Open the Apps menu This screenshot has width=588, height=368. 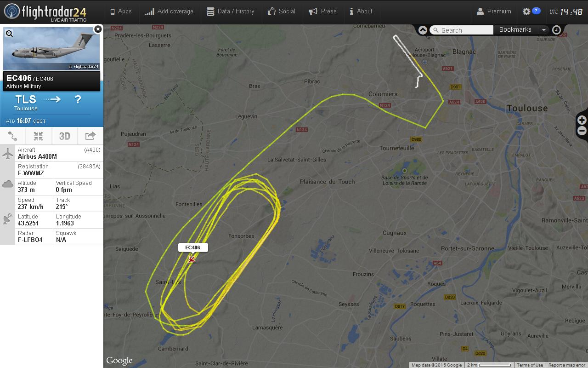coord(121,11)
